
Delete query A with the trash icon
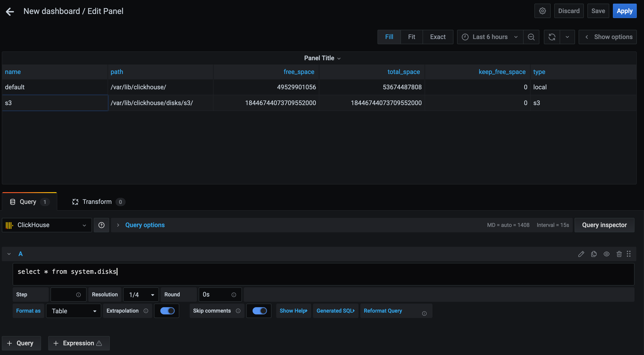(x=619, y=254)
